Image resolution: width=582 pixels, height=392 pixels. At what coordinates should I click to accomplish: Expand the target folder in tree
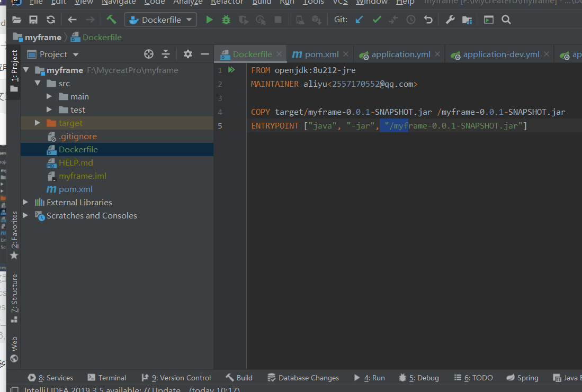point(37,123)
